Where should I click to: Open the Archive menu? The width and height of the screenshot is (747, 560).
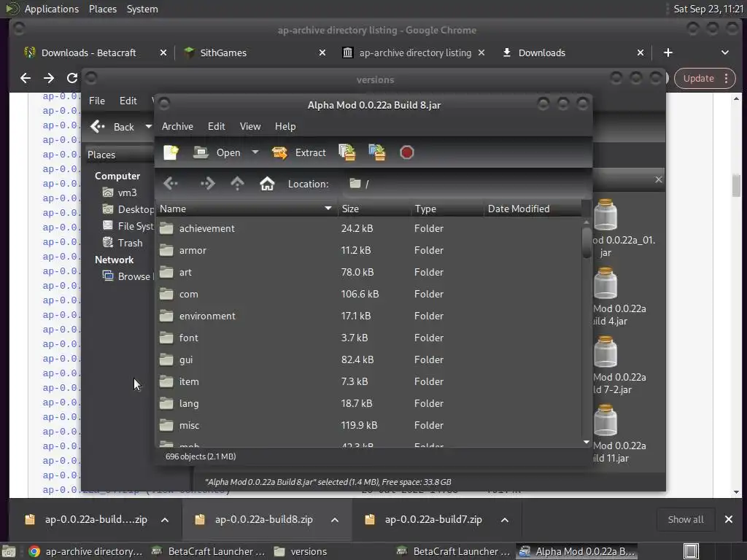pyautogui.click(x=177, y=126)
